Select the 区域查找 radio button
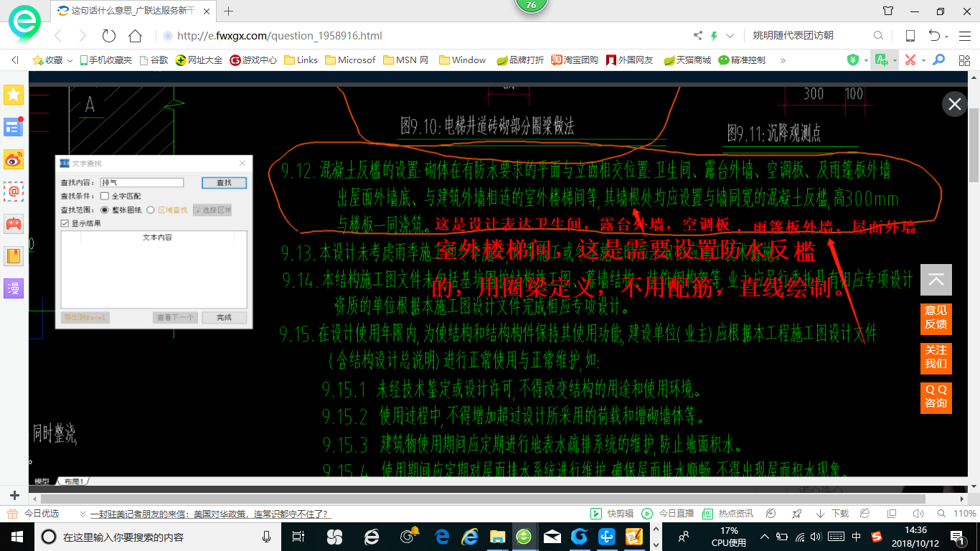 coord(151,210)
